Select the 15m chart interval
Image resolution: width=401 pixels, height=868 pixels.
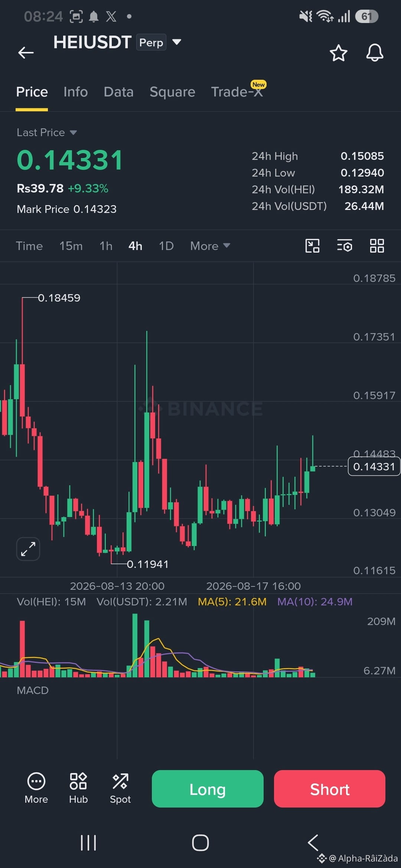point(71,246)
